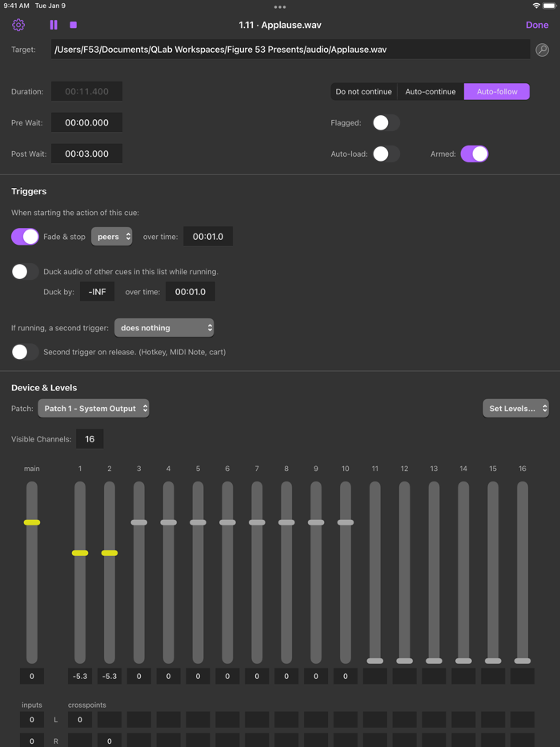Enable second trigger on release
Screen dimensions: 560x747
(x=24, y=352)
